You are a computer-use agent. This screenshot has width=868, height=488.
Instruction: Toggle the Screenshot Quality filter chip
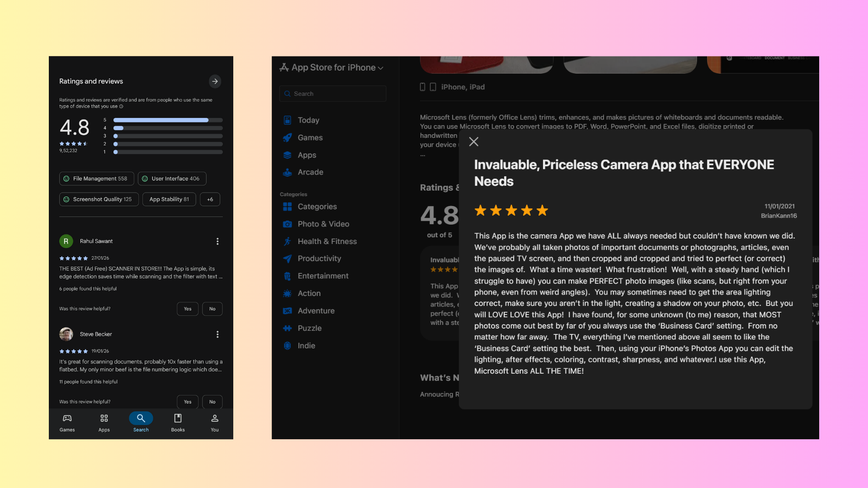click(x=99, y=199)
